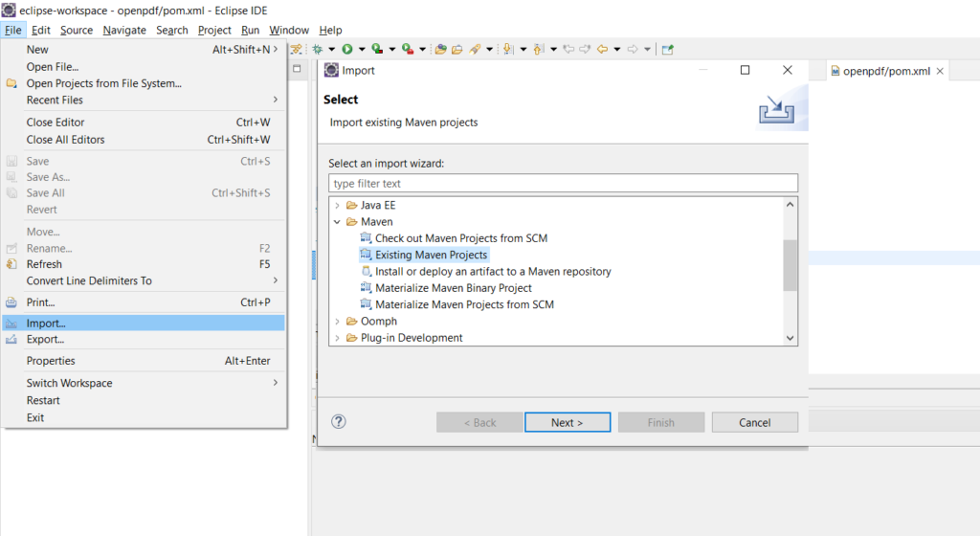Click the Next Edit Location icon
The image size is (980, 536).
coord(585,49)
